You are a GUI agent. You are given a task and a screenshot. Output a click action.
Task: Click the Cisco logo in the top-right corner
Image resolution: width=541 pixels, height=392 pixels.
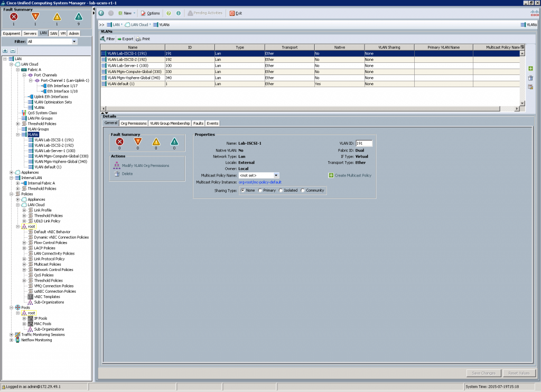535,13
